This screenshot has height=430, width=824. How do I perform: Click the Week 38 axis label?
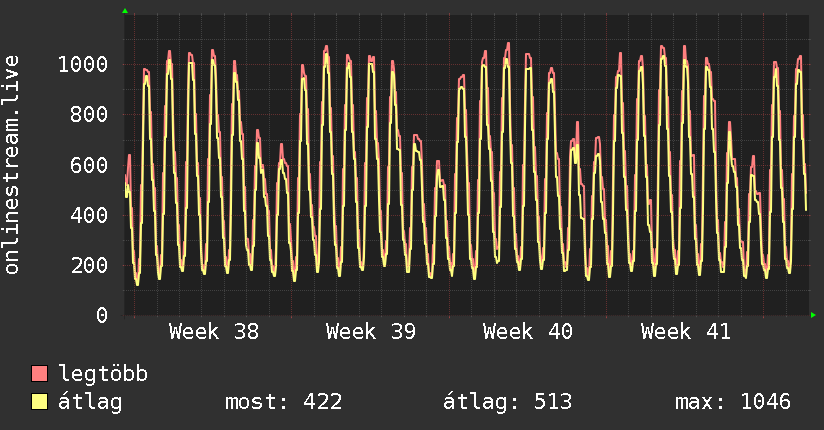click(214, 332)
